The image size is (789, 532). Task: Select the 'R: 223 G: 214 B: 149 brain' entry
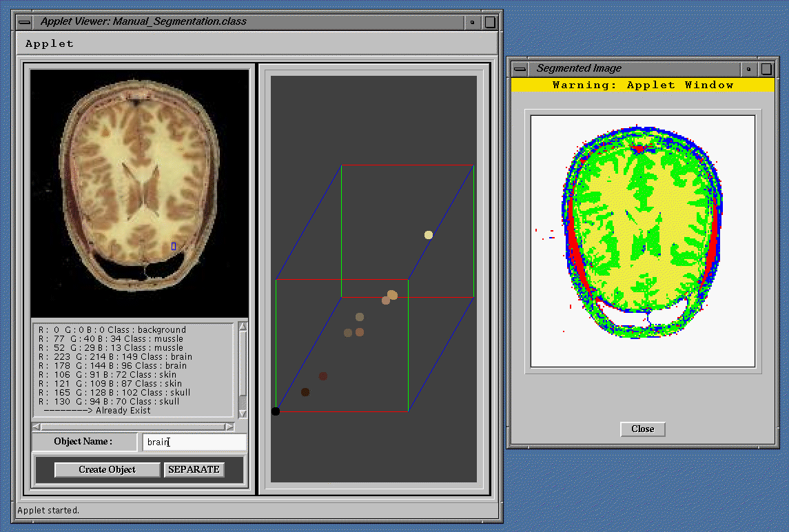coord(115,357)
